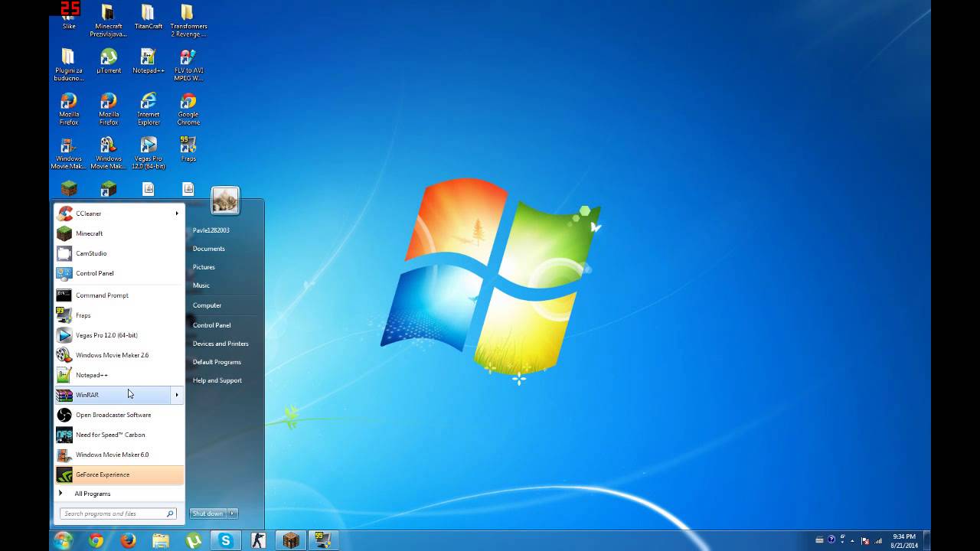Open the Control Panel entry above Command Prompt
The width and height of the screenshot is (980, 551).
click(x=119, y=273)
